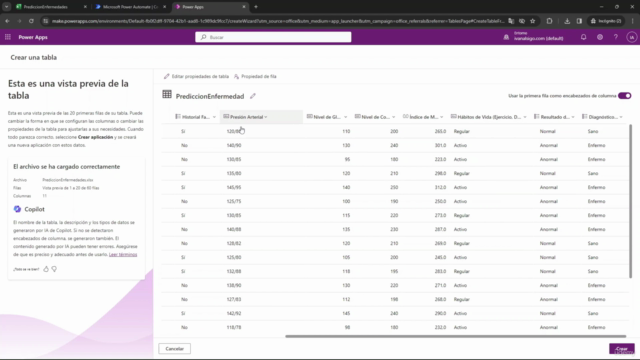Click the table grid icon beside PrediccionEnfermedad
This screenshot has width=640, height=360.
click(x=167, y=94)
